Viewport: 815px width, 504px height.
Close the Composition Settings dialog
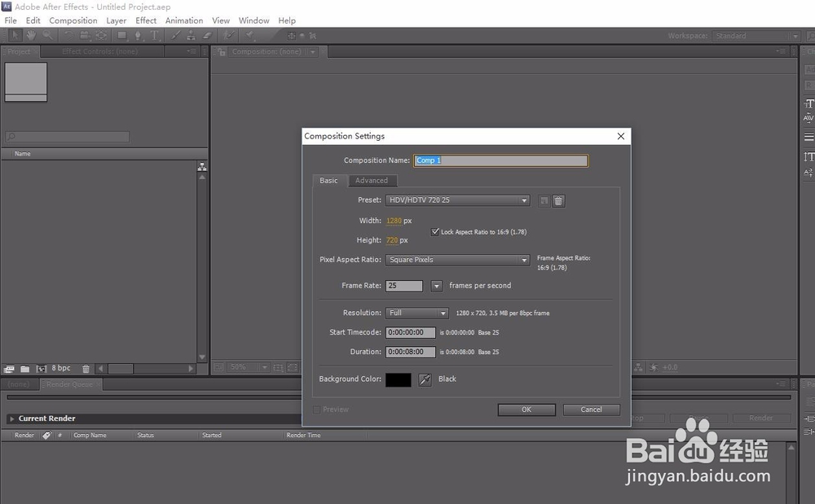pyautogui.click(x=620, y=136)
